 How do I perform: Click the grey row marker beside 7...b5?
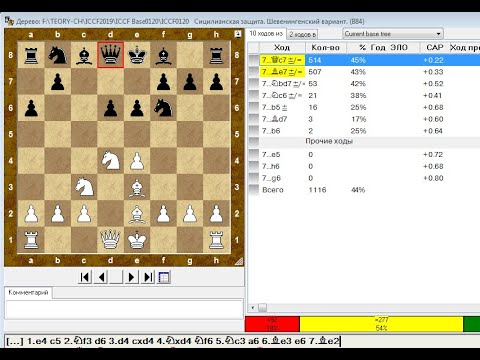[x=254, y=107]
